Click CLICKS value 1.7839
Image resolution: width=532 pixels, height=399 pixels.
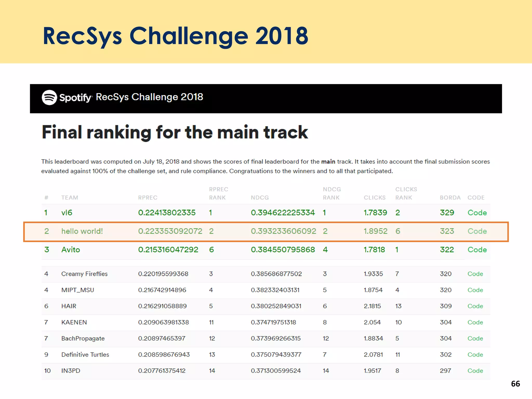pos(375,212)
